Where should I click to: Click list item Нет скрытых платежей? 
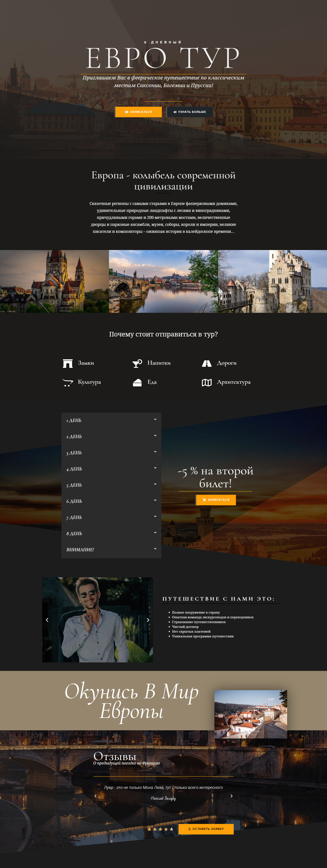tap(191, 631)
